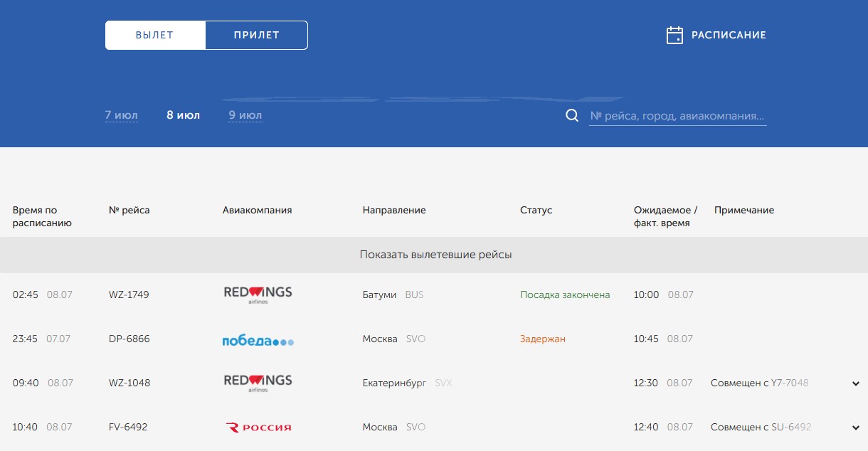Viewport: 868px width, 451px height.
Task: Click flight number FV-6492
Action: pos(129,427)
